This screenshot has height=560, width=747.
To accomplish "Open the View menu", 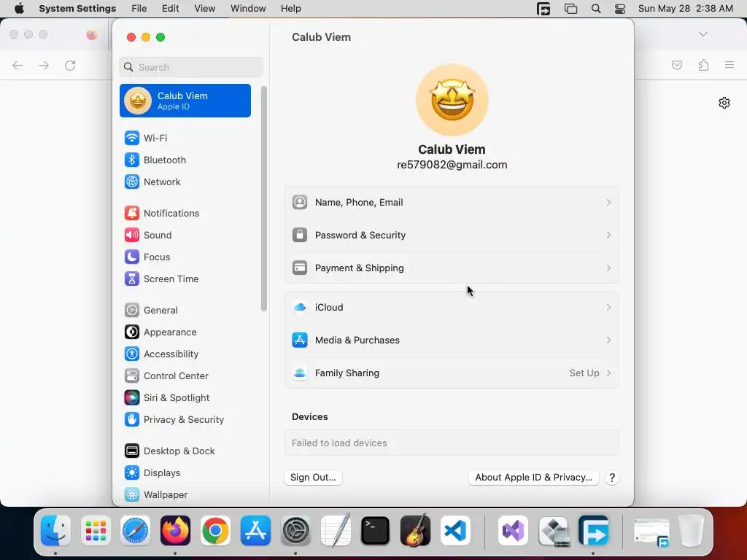I will pyautogui.click(x=205, y=9).
